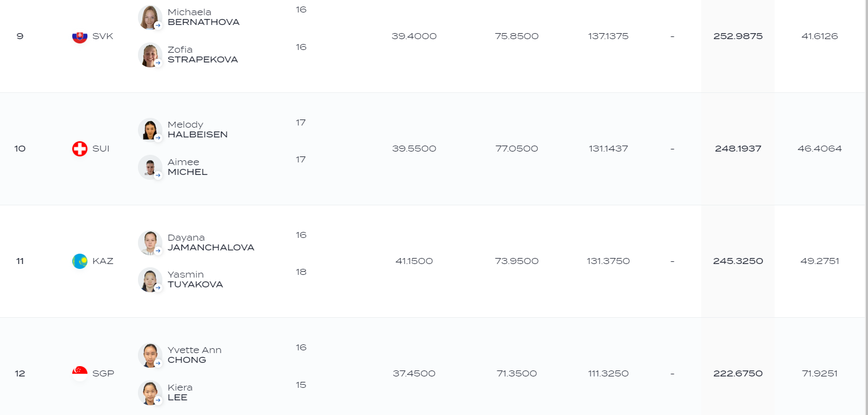
Task: Select the total score 252.9875
Action: (x=738, y=36)
